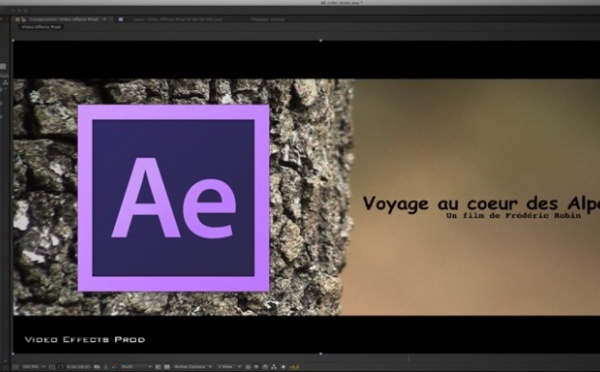Screen dimensions: 600x372
Task: Switch to the Layer: Video Effects Prod tab
Action: tap(177, 19)
